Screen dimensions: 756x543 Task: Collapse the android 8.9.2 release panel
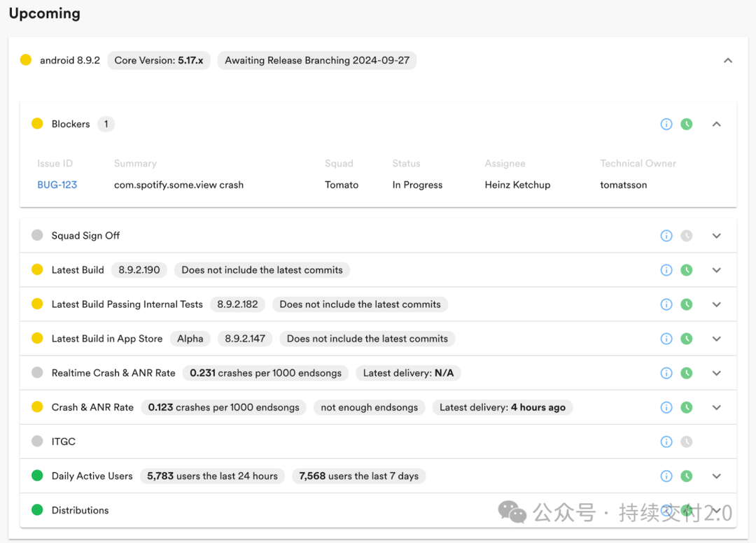pos(728,60)
